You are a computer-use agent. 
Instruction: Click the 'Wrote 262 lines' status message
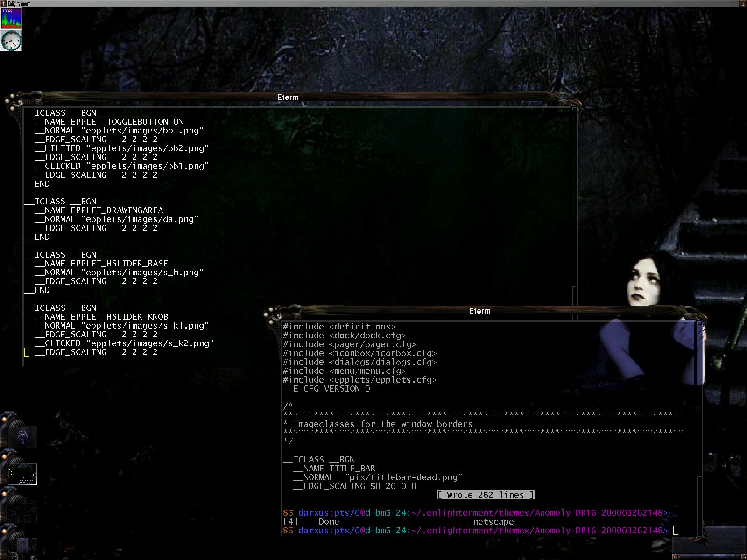(486, 495)
